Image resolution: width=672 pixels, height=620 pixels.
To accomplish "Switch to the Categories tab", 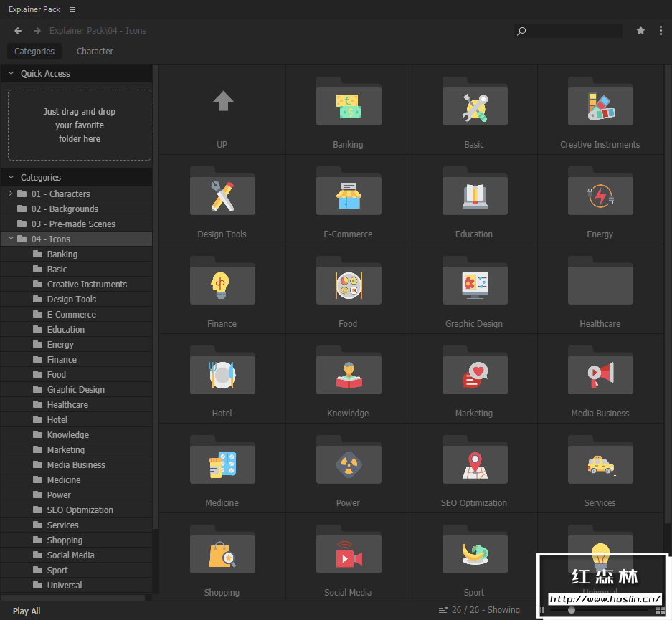I will pos(34,52).
